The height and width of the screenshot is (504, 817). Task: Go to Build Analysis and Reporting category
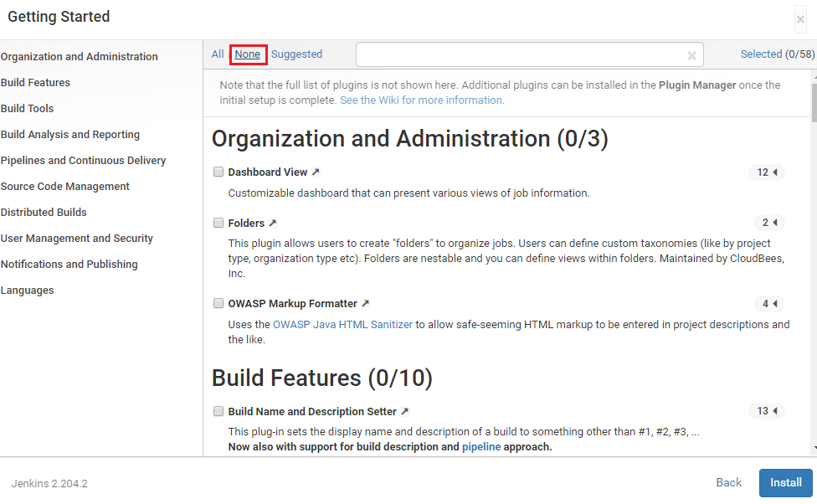point(70,135)
